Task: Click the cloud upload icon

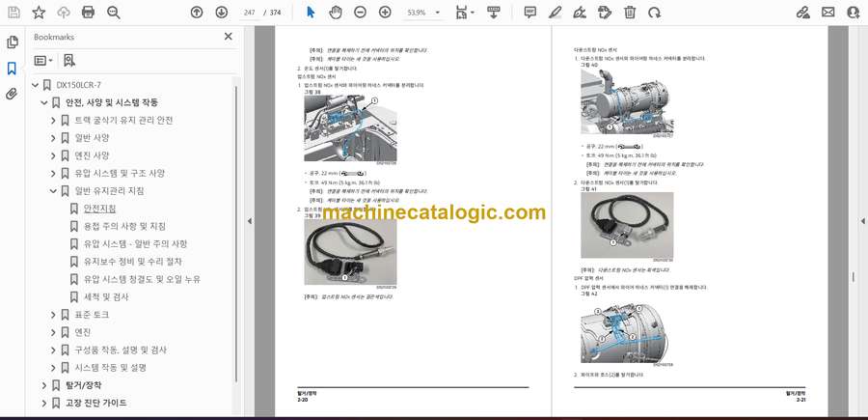Action: point(64,13)
